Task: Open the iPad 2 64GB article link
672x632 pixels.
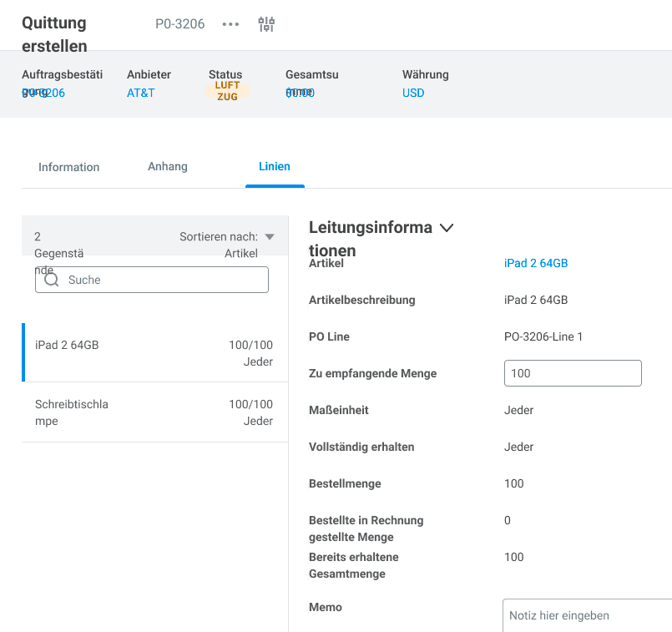Action: [x=536, y=263]
